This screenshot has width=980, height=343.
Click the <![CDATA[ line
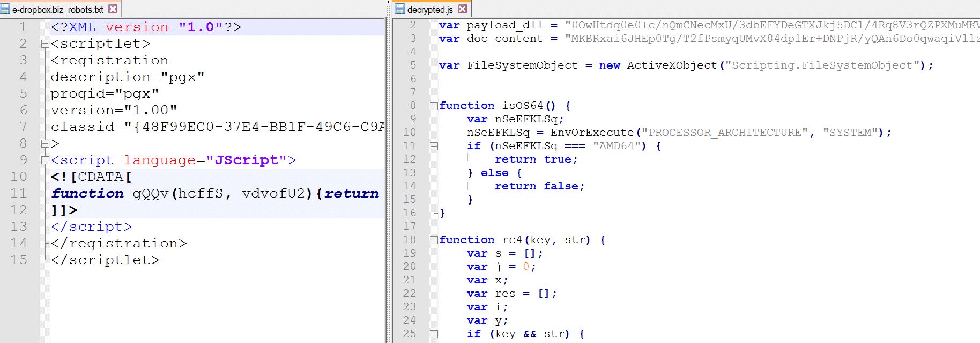tap(91, 177)
